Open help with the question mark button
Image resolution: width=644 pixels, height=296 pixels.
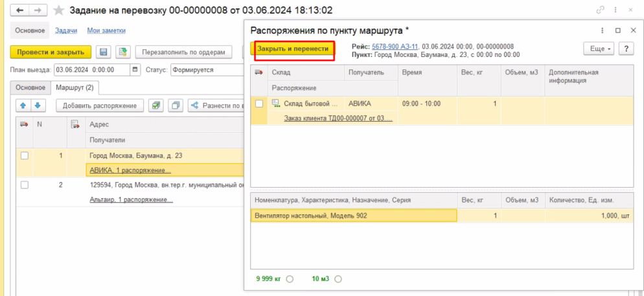tap(626, 49)
